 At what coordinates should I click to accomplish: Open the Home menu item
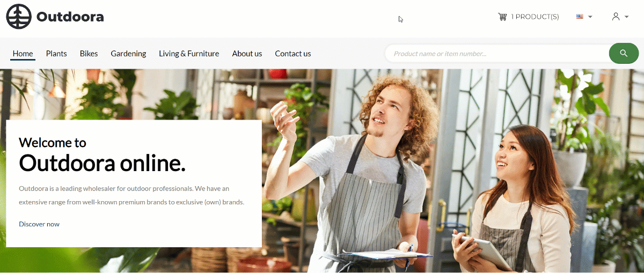[23, 54]
